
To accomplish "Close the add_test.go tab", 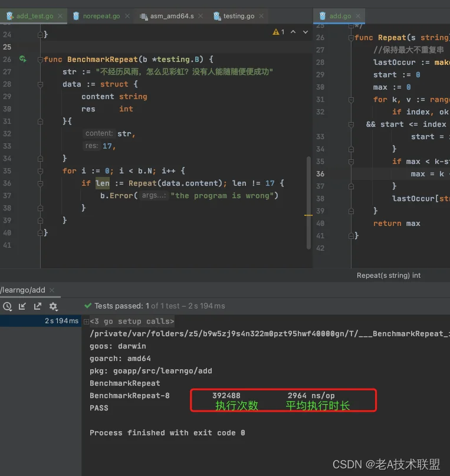I will coord(60,16).
